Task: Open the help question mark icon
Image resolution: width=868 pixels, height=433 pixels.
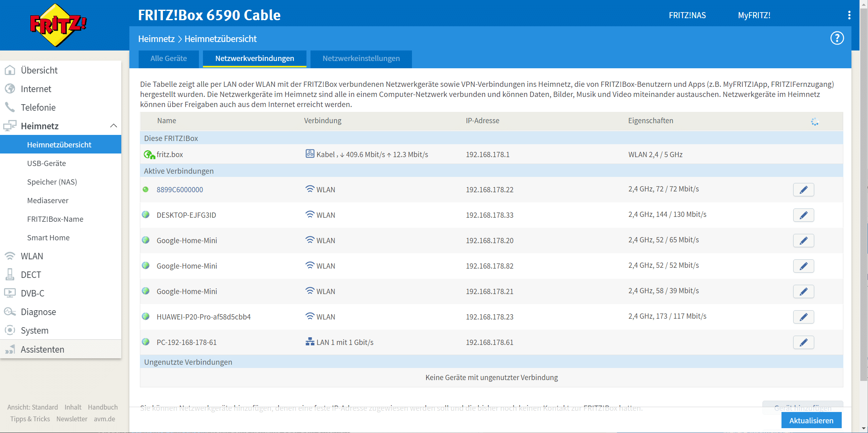Action: click(x=837, y=38)
